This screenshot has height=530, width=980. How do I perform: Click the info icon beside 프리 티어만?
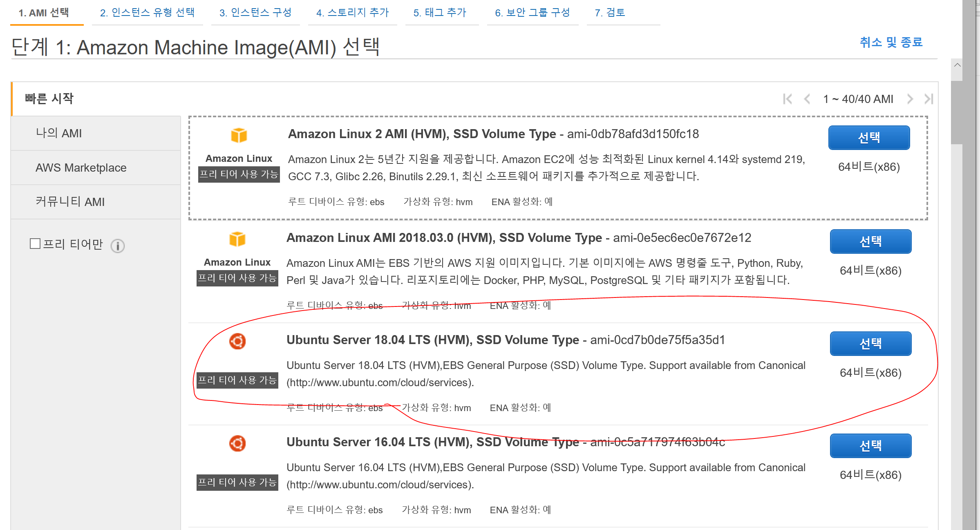click(118, 246)
